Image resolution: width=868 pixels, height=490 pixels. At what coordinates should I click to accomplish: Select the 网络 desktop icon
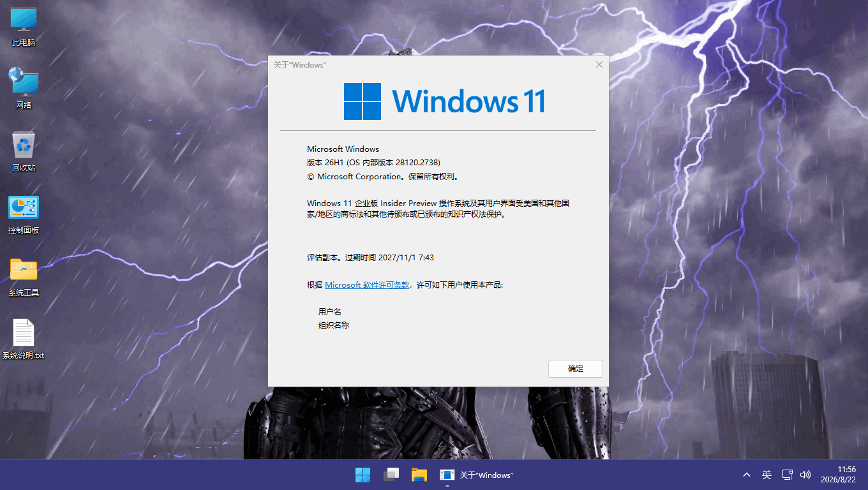pyautogui.click(x=24, y=89)
